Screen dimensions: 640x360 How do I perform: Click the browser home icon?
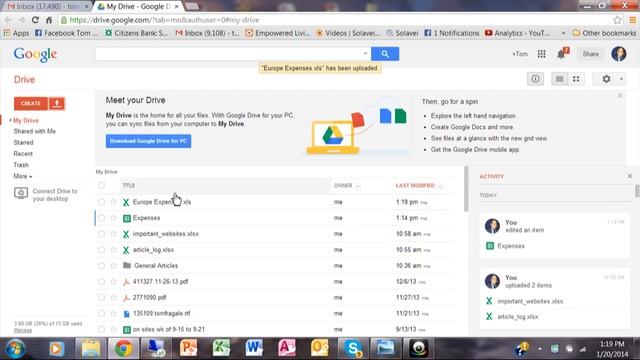pyautogui.click(x=49, y=20)
